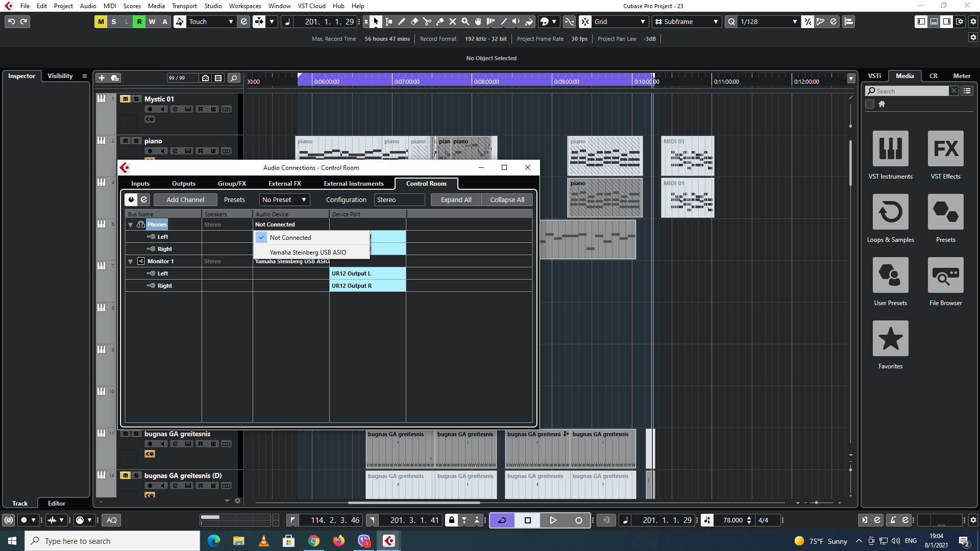This screenshot has height=551, width=980.
Task: Toggle the Cycle loop button
Action: (x=502, y=520)
